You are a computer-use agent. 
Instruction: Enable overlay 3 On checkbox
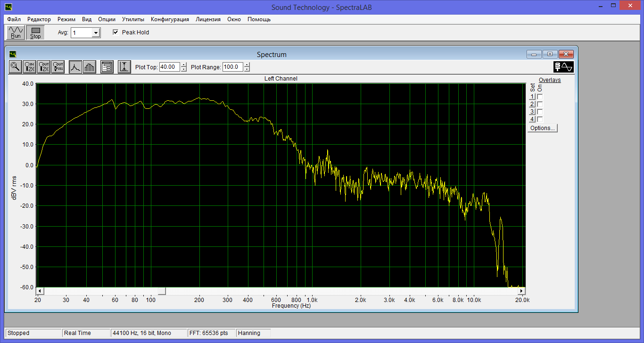click(x=540, y=112)
